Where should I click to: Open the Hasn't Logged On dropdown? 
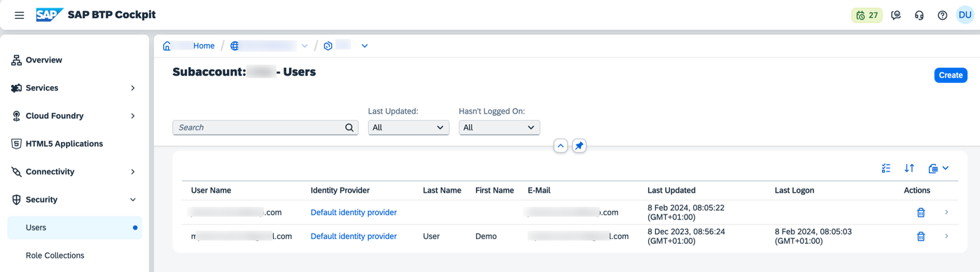pyautogui.click(x=499, y=128)
